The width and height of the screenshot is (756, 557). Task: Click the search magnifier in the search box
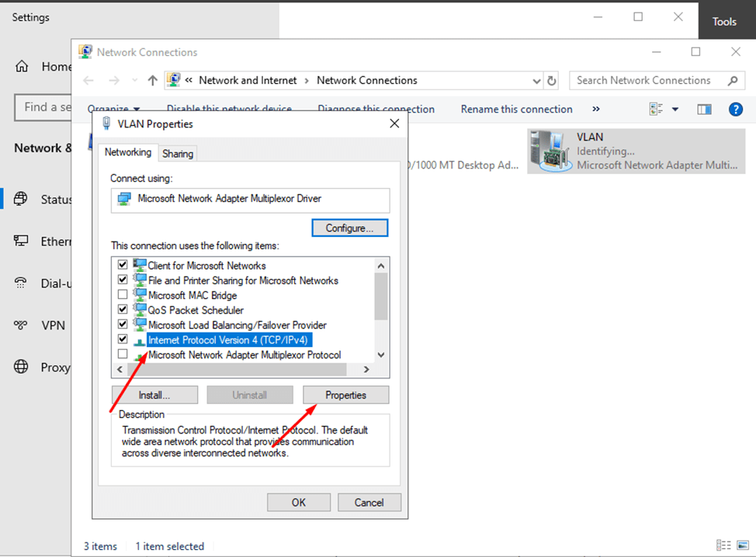733,80
